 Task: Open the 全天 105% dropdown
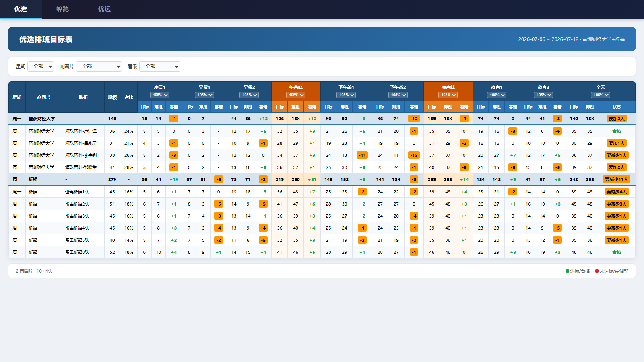(601, 95)
